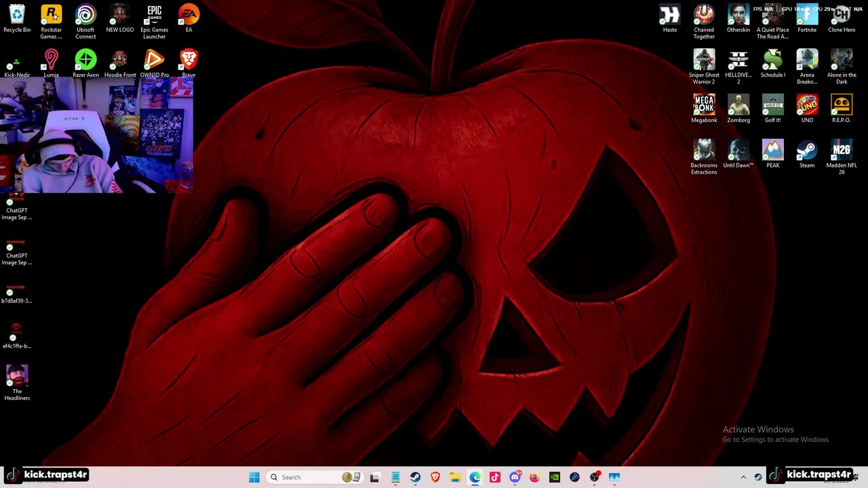
Task: Launch Razer Axon from the desktop
Action: (x=85, y=64)
